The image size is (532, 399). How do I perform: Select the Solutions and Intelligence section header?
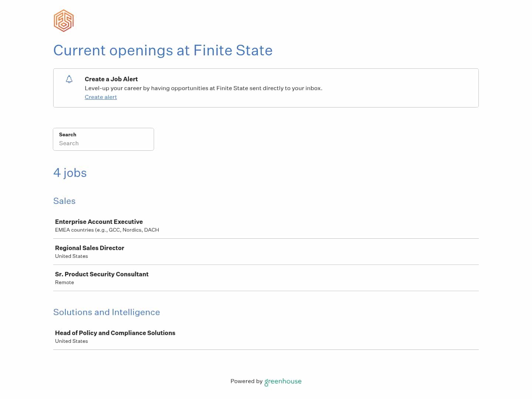pos(106,312)
